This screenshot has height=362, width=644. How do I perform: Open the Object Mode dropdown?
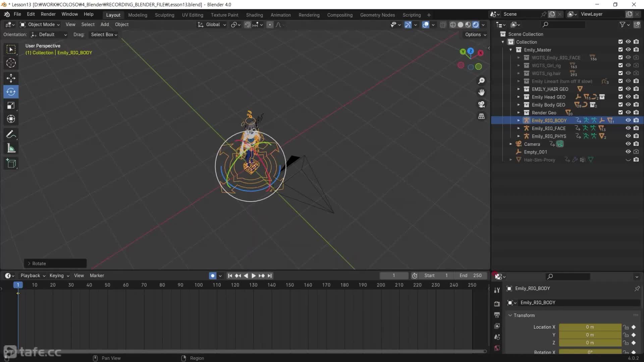coord(40,24)
